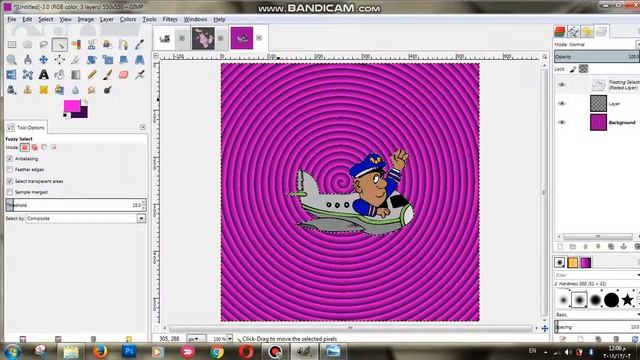The image size is (640, 360).
Task: Click the magenta foreground color swatch
Action: 71,105
